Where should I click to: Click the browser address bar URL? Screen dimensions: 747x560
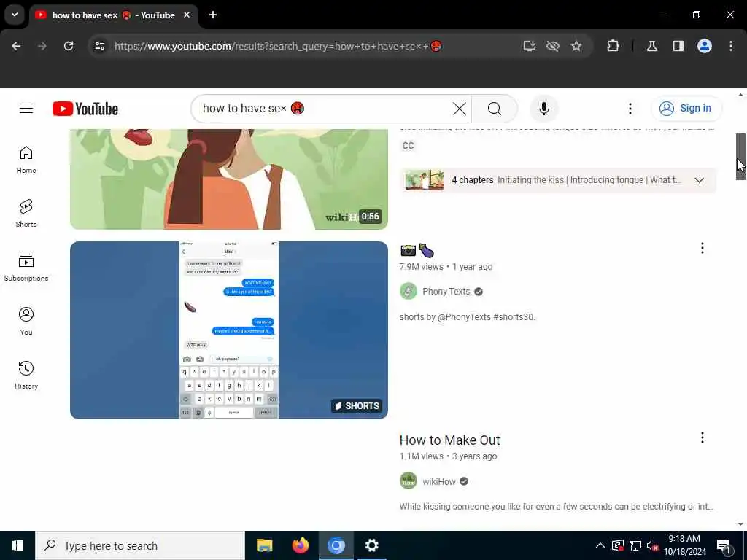[278, 46]
